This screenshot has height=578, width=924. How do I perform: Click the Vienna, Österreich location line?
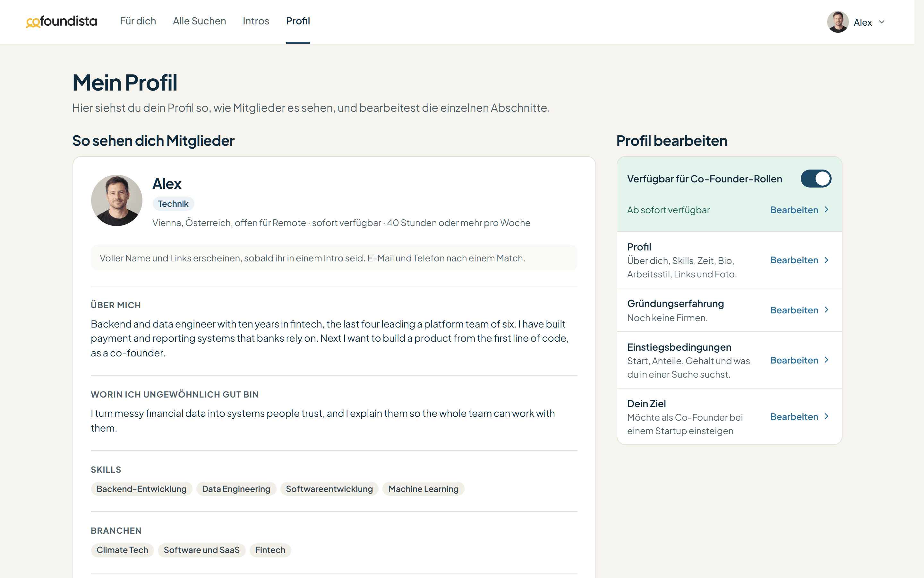coord(341,223)
